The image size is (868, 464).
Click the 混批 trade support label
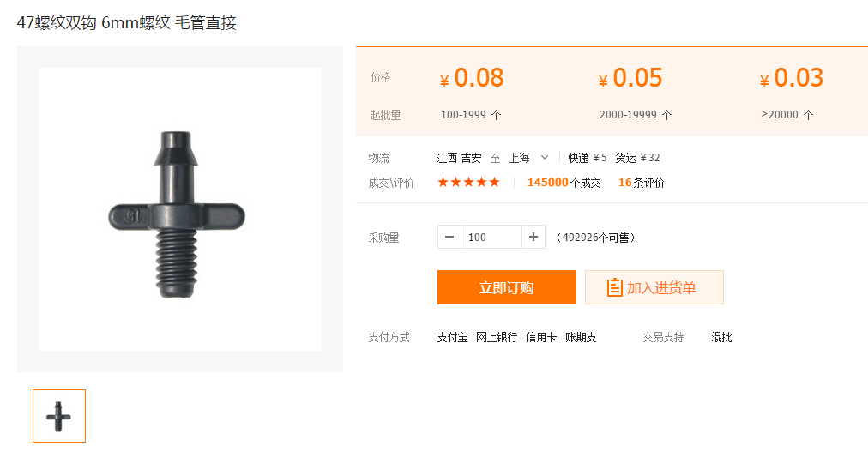(721, 338)
